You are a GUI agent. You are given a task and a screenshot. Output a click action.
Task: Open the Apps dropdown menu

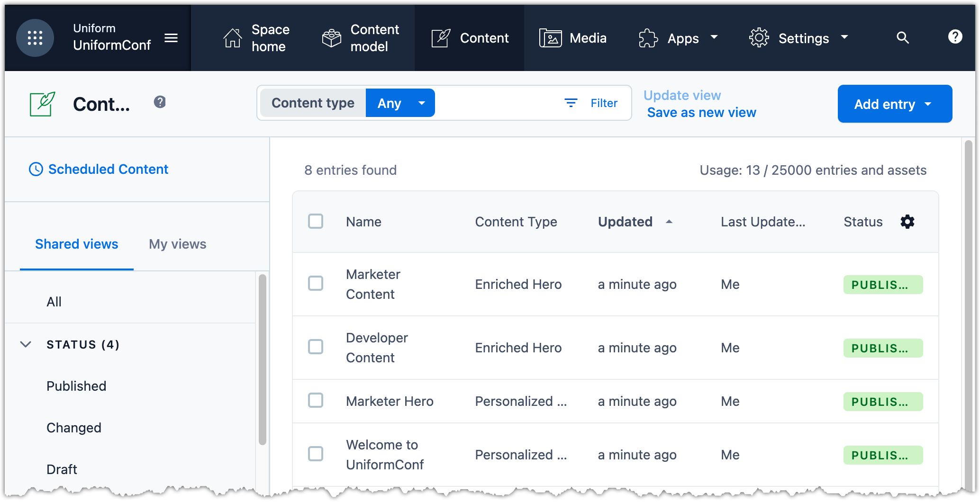coord(678,38)
